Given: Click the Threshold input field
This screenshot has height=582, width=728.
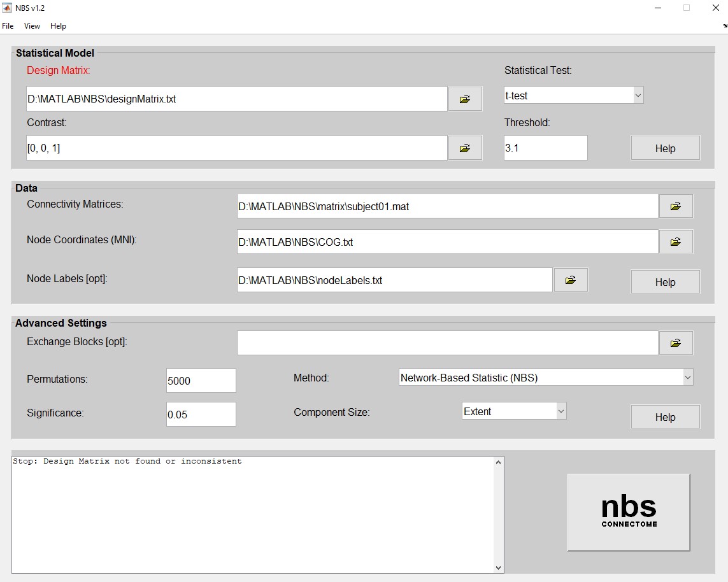Looking at the screenshot, I should coord(545,148).
